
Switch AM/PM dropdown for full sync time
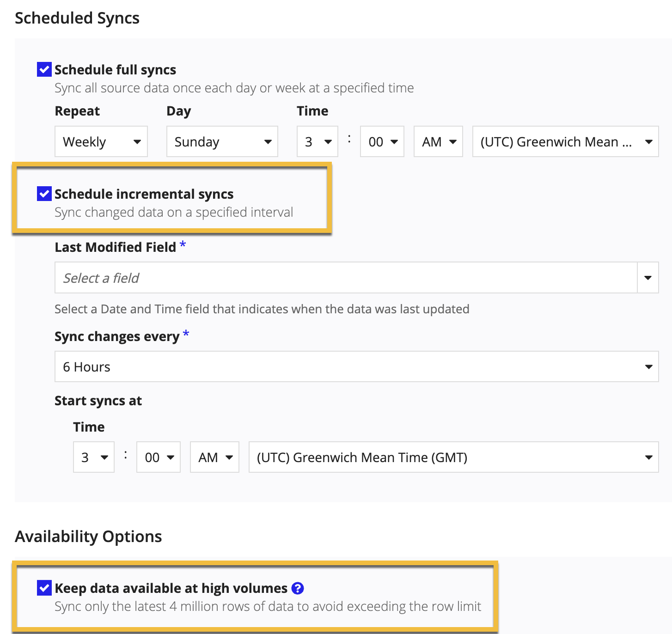tap(438, 141)
